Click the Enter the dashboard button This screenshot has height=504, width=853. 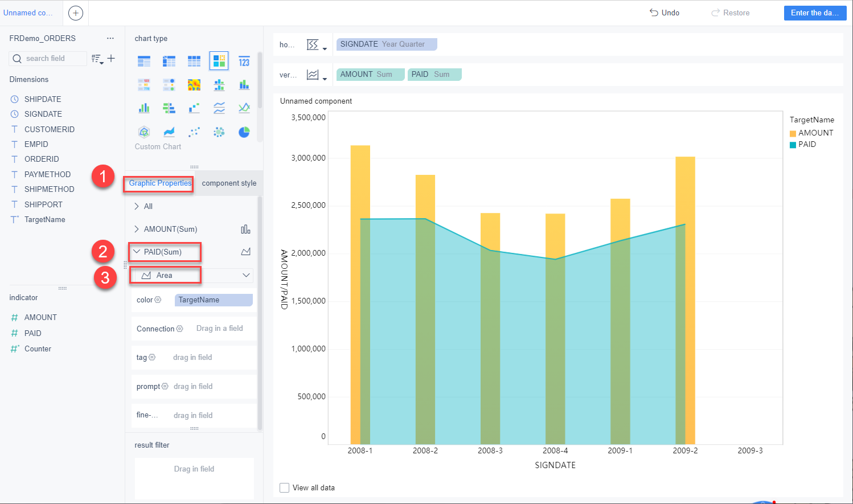pos(815,13)
